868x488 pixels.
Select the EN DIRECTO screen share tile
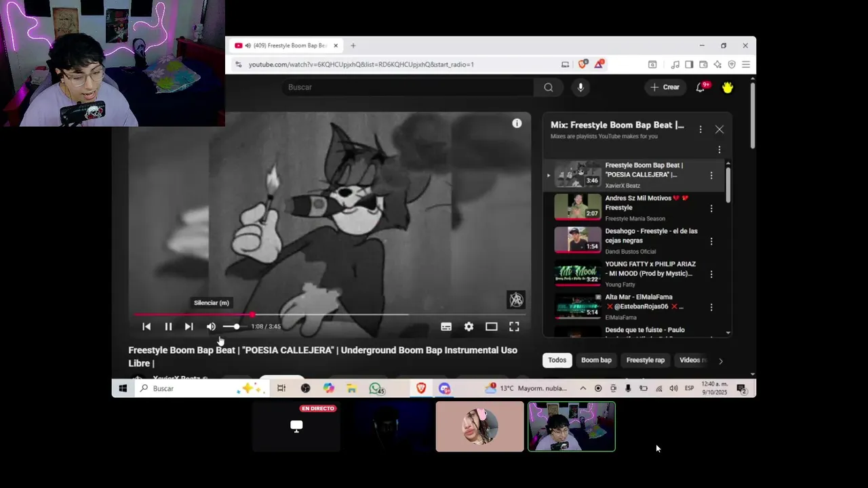tap(296, 426)
